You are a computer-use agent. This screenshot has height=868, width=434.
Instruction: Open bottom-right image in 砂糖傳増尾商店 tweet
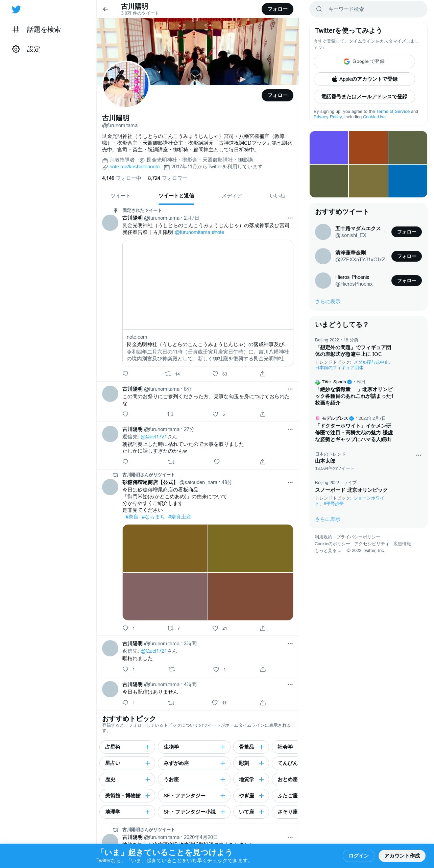pos(250,597)
